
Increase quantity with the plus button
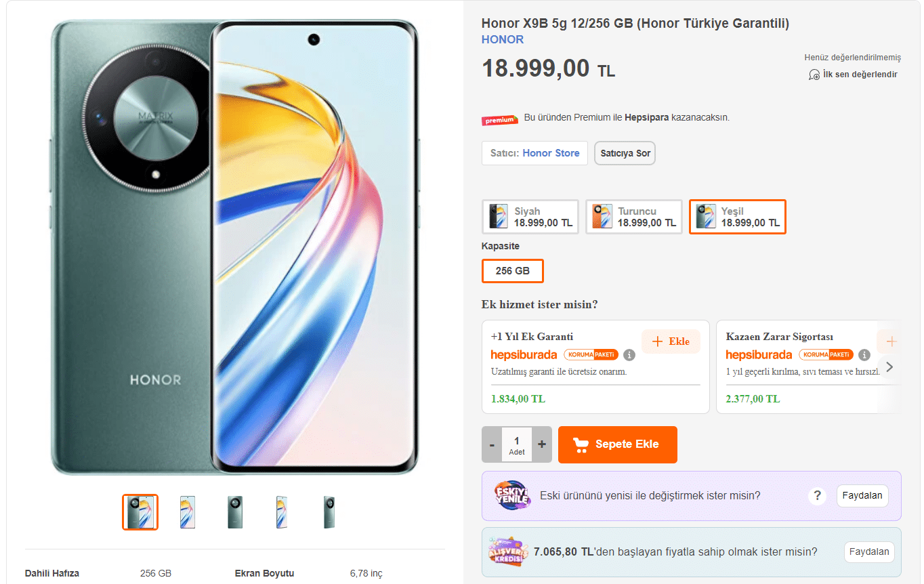[542, 444]
